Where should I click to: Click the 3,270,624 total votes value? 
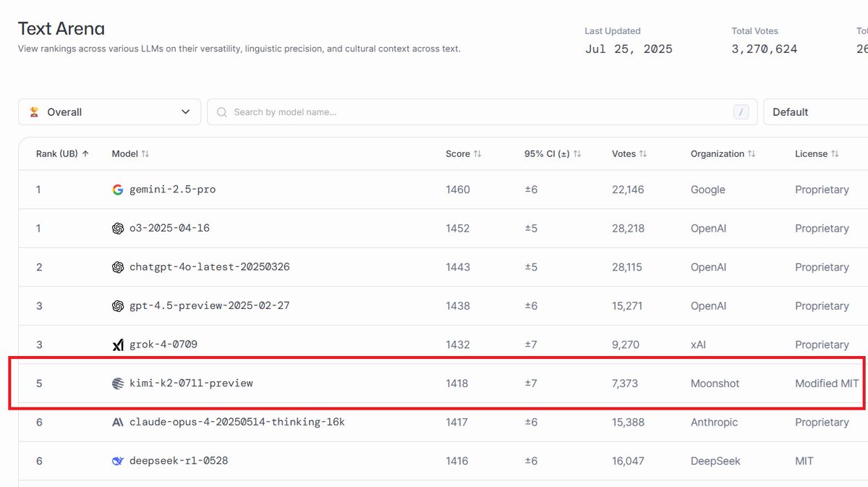[765, 49]
